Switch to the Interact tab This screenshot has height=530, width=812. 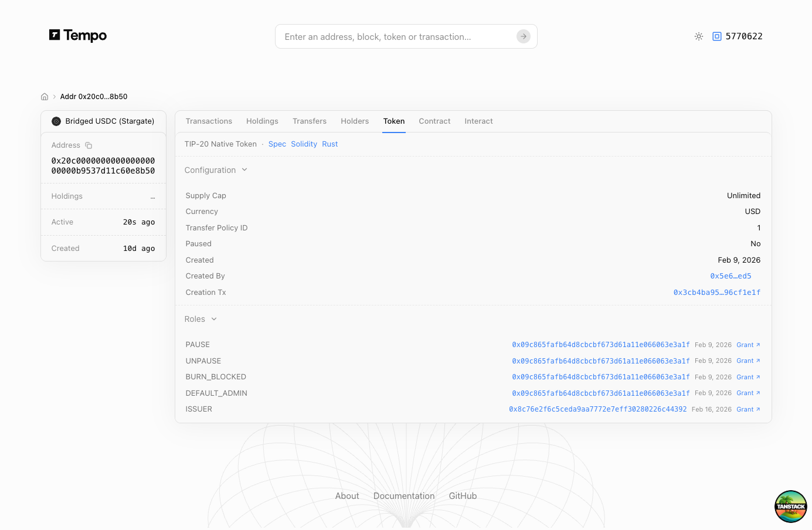[478, 121]
